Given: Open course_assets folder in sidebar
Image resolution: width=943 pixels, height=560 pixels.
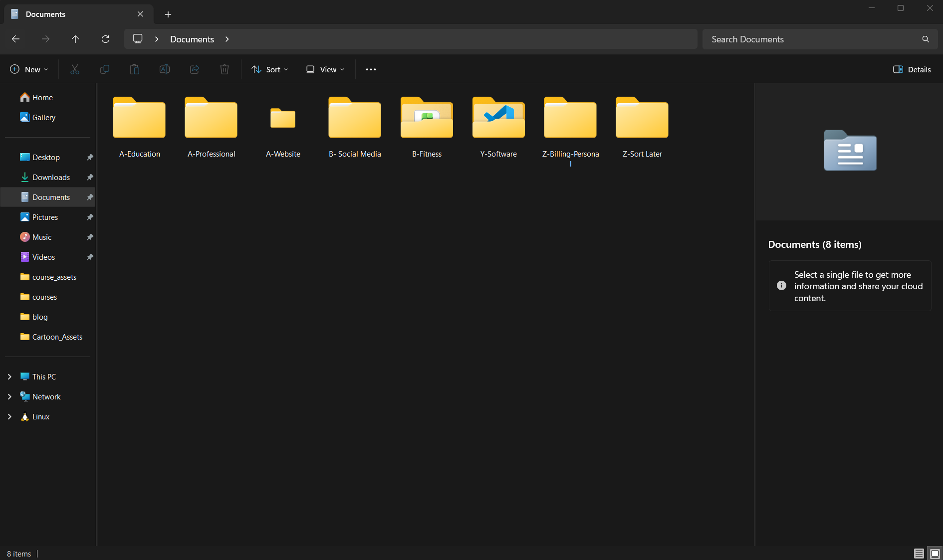Looking at the screenshot, I should pyautogui.click(x=48, y=277).
